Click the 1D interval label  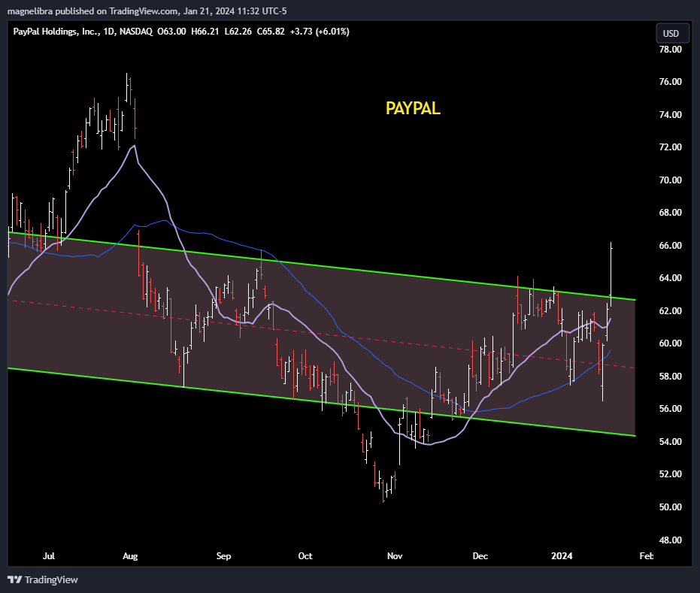click(x=108, y=32)
